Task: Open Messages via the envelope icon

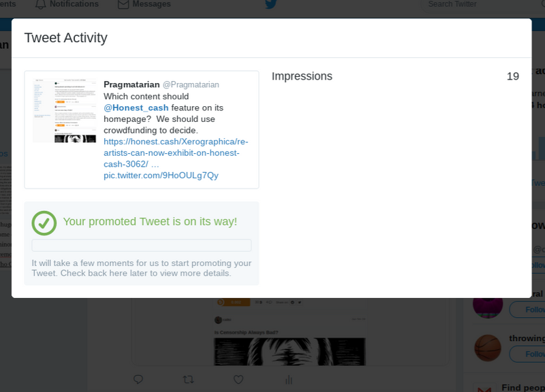Action: pyautogui.click(x=123, y=4)
